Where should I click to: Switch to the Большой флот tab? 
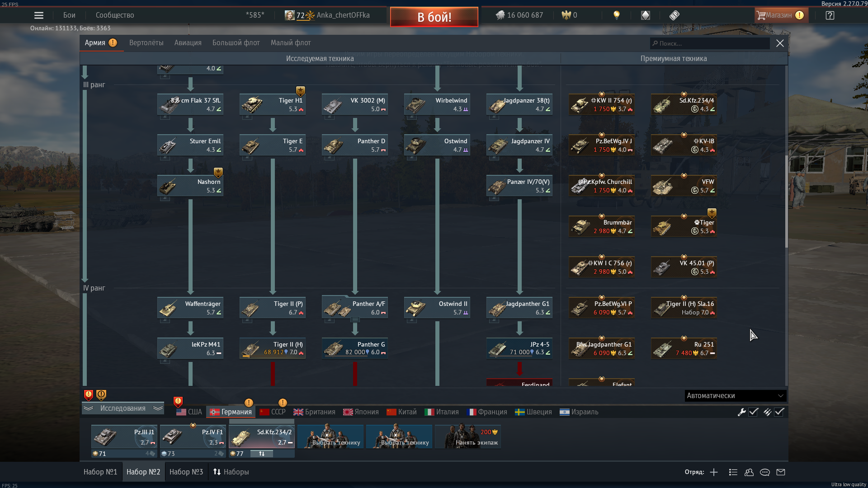pyautogui.click(x=236, y=43)
